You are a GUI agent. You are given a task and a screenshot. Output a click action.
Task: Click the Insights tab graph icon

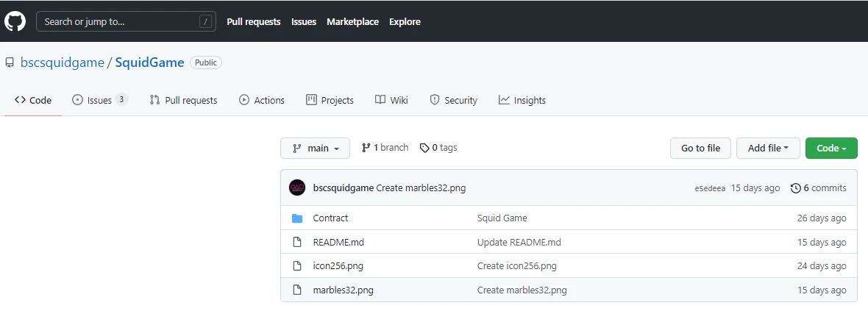click(504, 100)
